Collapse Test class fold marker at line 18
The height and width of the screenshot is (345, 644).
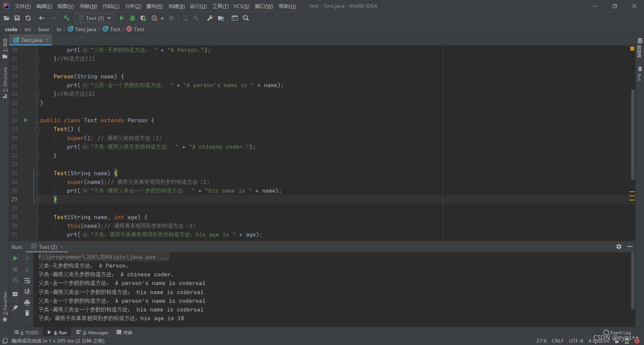click(38, 121)
